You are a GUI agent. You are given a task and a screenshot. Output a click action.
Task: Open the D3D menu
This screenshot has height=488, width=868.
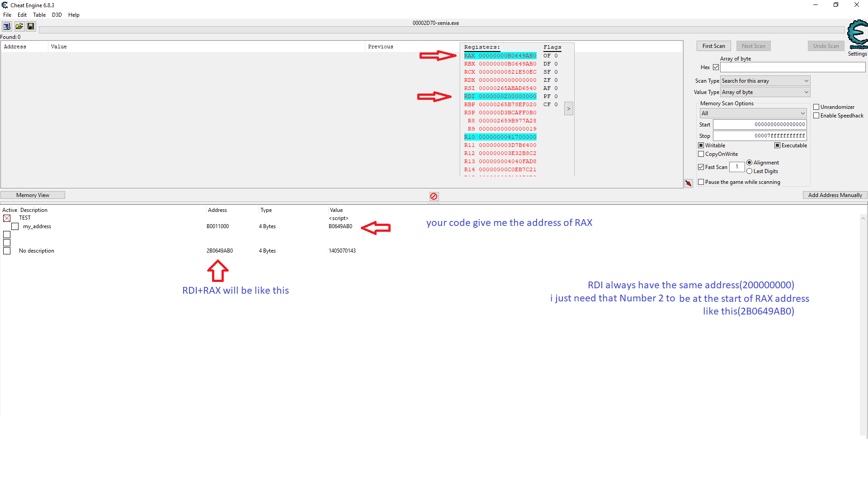point(57,15)
